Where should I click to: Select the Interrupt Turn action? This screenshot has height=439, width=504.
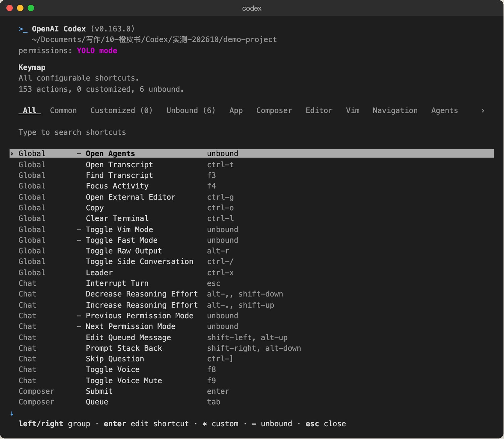click(252, 283)
